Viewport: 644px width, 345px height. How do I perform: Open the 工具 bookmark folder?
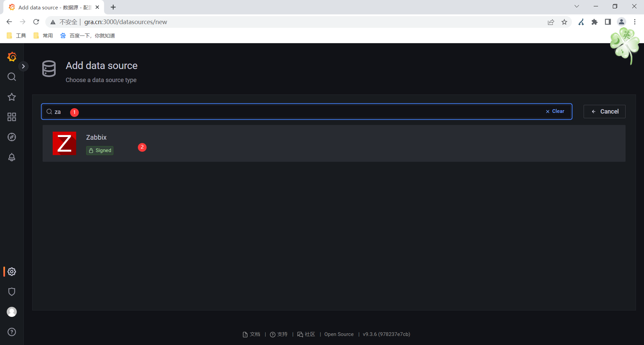[16, 36]
